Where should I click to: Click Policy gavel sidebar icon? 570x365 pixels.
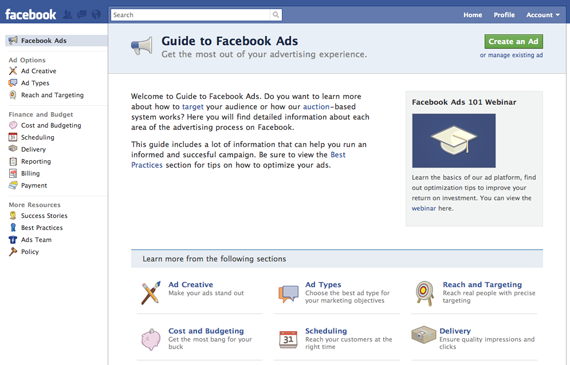pos(13,252)
